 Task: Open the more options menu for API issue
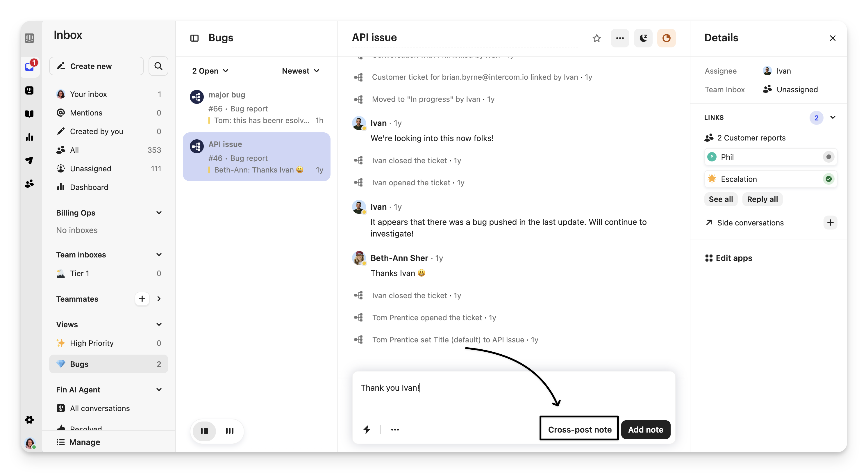point(620,38)
